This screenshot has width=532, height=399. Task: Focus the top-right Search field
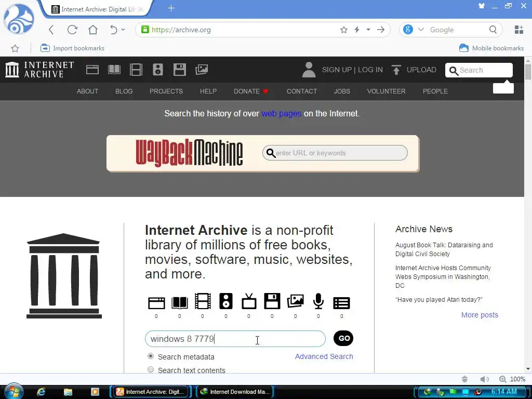coord(478,70)
